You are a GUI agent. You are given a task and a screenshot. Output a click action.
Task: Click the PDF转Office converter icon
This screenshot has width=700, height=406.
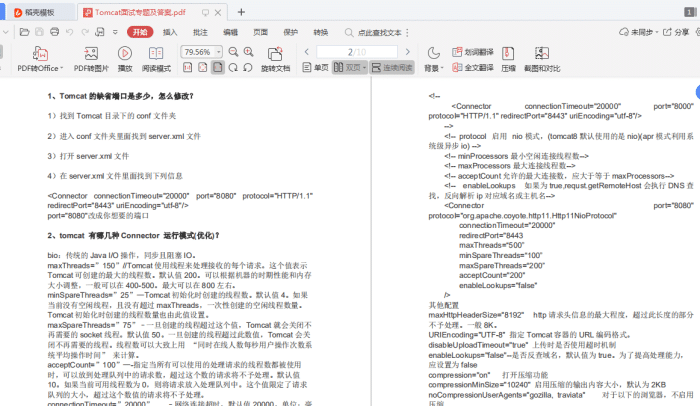click(40, 54)
